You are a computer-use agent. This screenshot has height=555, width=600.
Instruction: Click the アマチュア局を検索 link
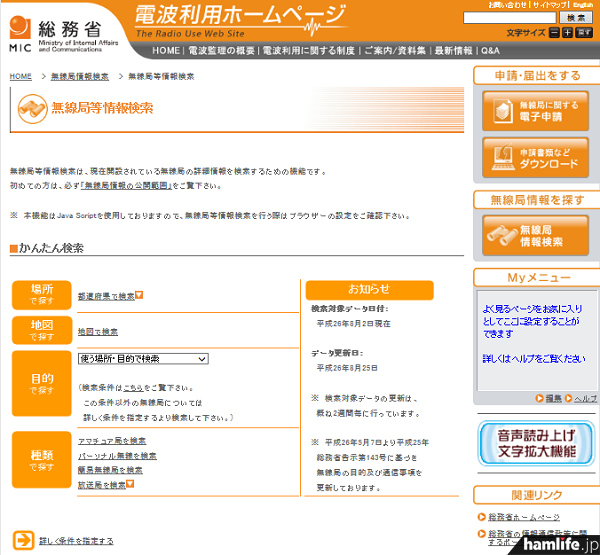[111, 441]
